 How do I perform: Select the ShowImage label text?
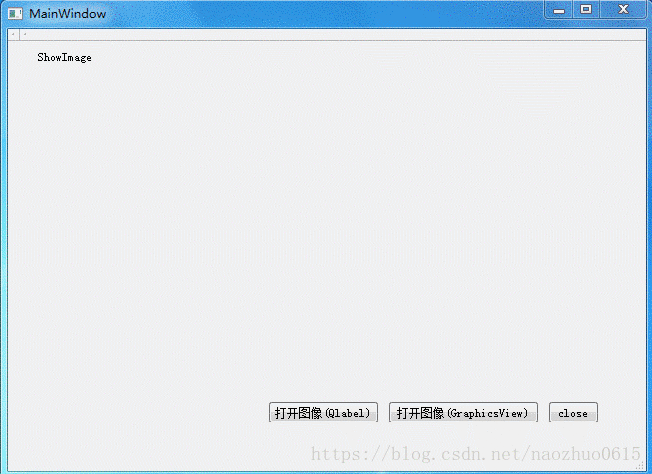pos(64,57)
